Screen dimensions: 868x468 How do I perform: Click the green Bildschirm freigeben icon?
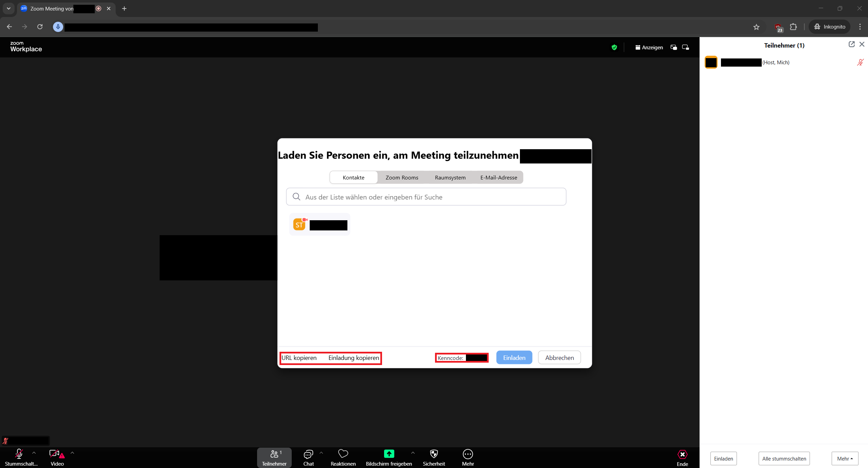(389, 454)
